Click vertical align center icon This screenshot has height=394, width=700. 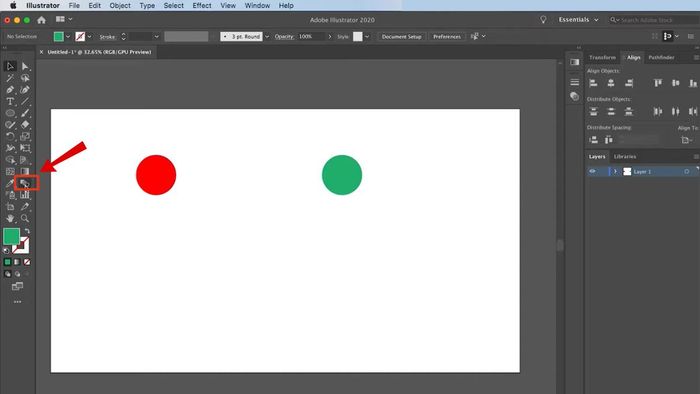(676, 83)
